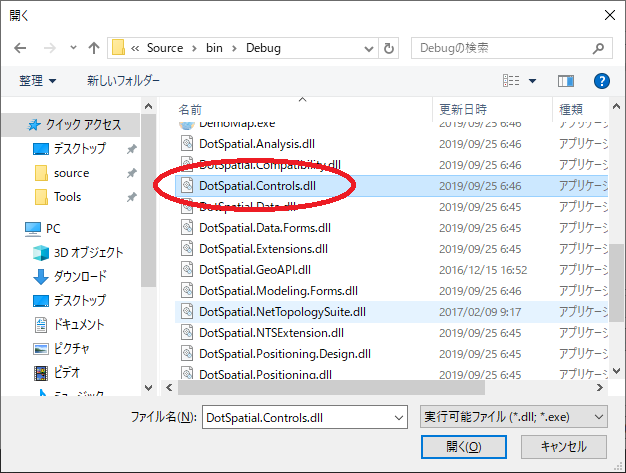Select bin in the address path
The width and height of the screenshot is (626, 473).
point(214,48)
